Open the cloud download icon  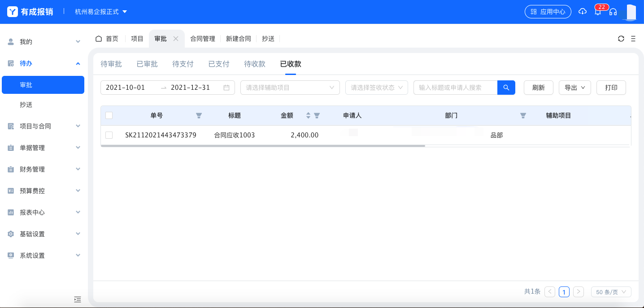pyautogui.click(x=583, y=12)
